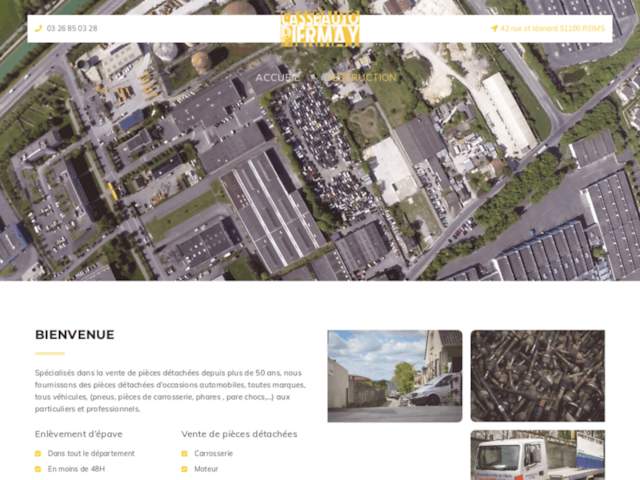Open the tow truck photo
The image size is (640, 480).
pyautogui.click(x=537, y=456)
